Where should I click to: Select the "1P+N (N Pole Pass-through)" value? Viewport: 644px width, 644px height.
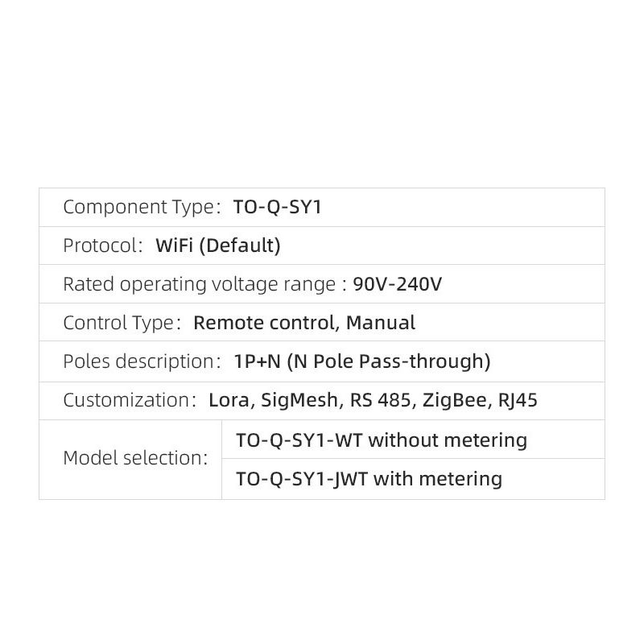[x=362, y=361]
